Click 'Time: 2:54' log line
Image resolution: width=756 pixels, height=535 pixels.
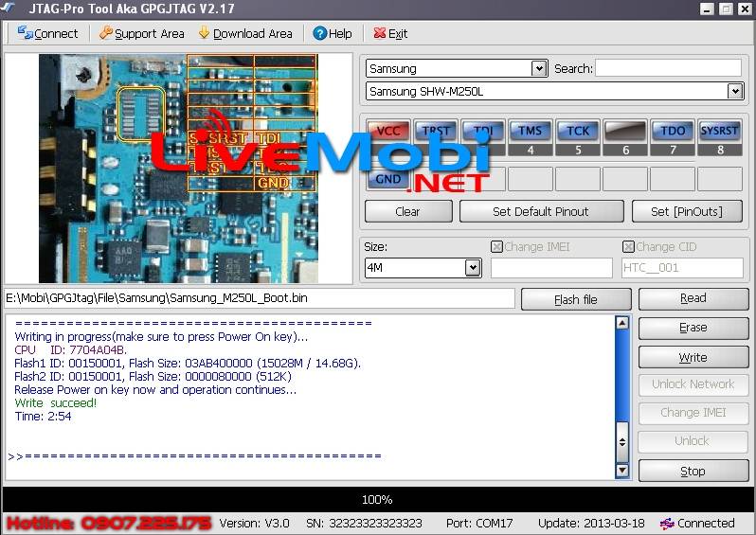click(43, 417)
